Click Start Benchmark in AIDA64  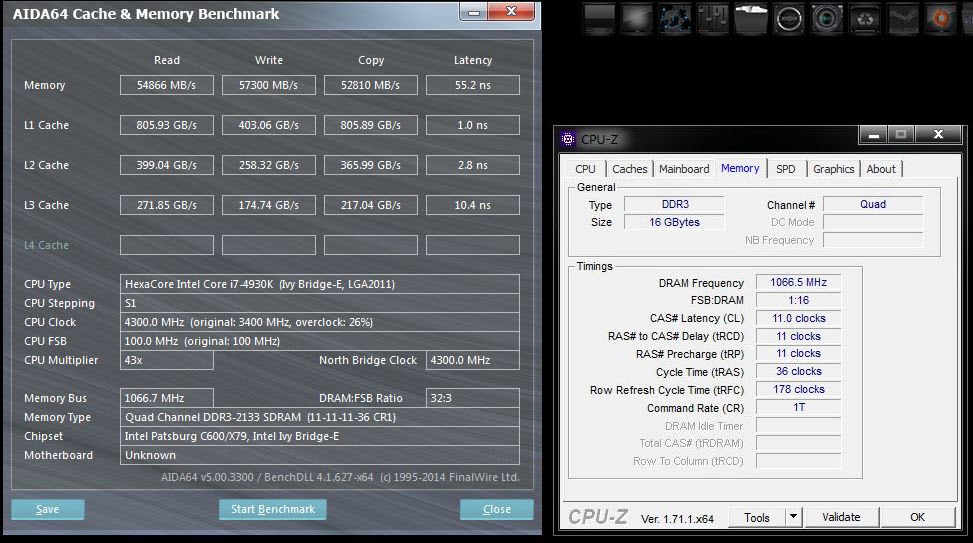pyautogui.click(x=273, y=509)
